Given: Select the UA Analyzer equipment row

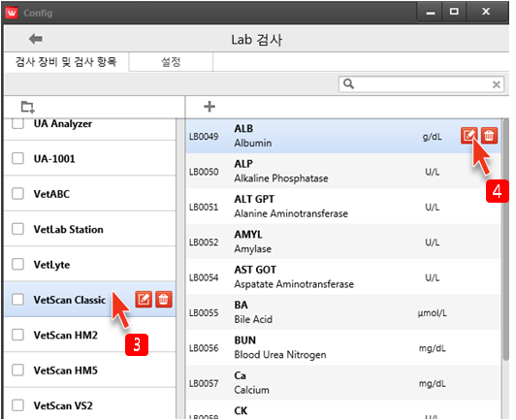Looking at the screenshot, I should tap(90, 129).
